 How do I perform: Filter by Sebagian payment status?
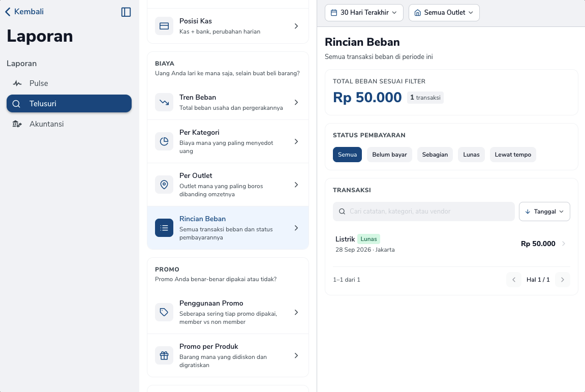[x=435, y=155]
